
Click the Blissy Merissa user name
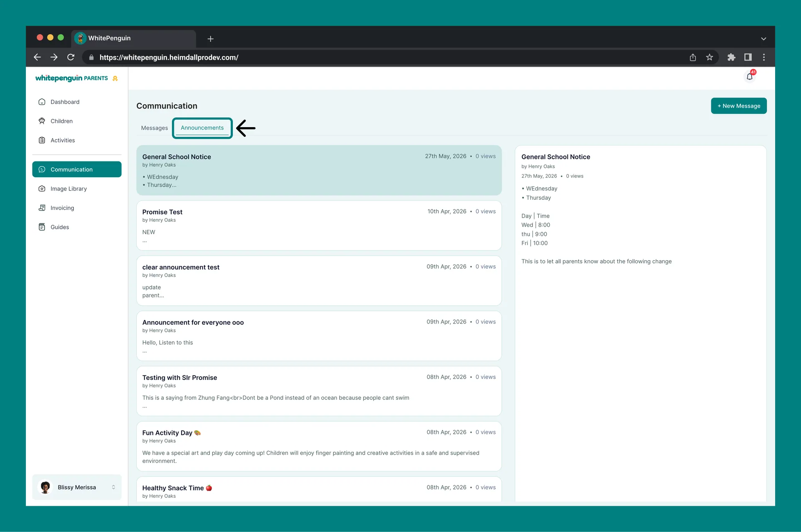pos(77,487)
